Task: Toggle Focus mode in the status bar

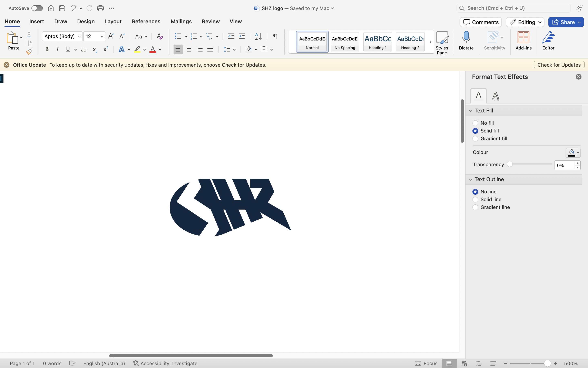Action: pyautogui.click(x=426, y=363)
